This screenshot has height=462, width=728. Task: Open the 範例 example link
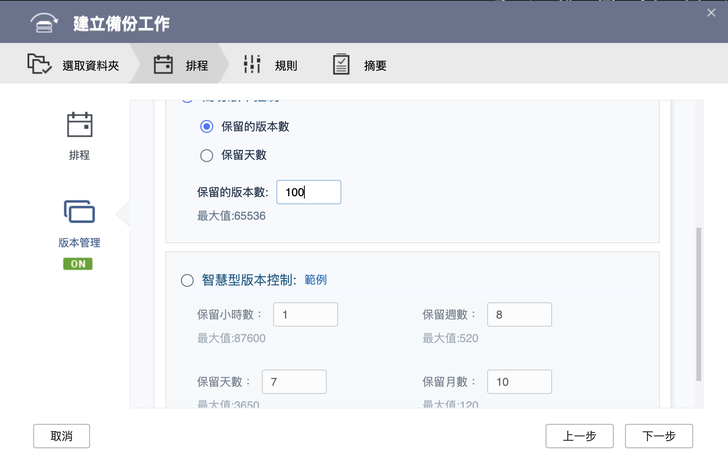(315, 280)
